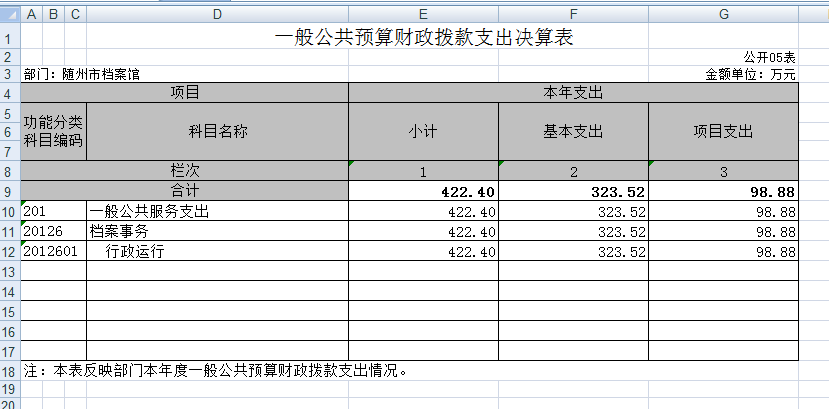This screenshot has height=409, width=829.
Task: Select row 18 header
Action: (x=9, y=371)
